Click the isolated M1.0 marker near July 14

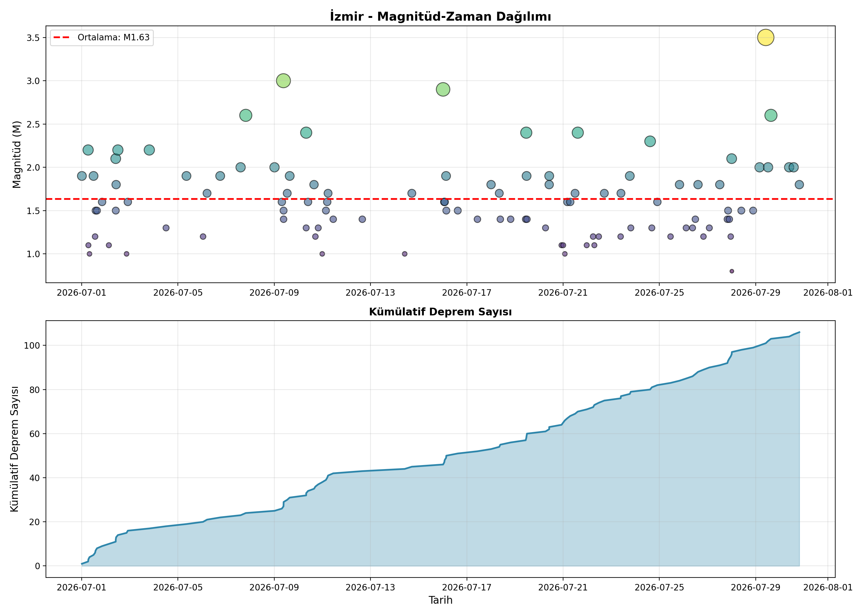click(405, 254)
